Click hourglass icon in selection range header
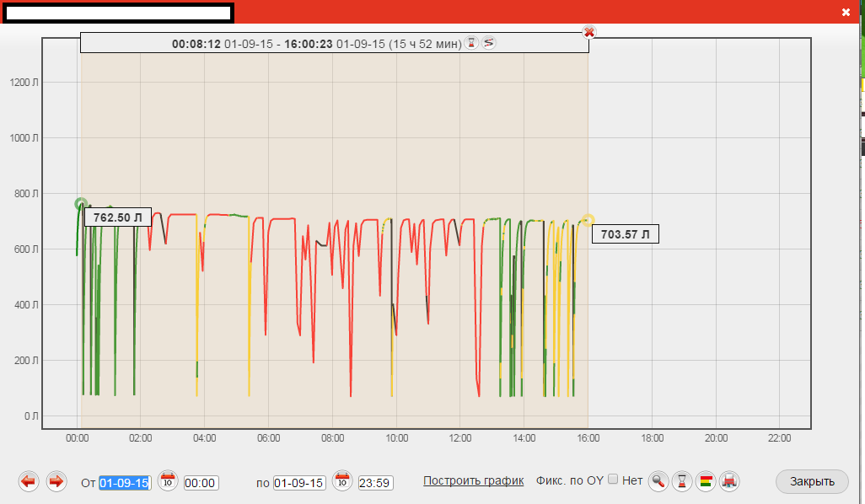This screenshot has height=504, width=865. 472,42
